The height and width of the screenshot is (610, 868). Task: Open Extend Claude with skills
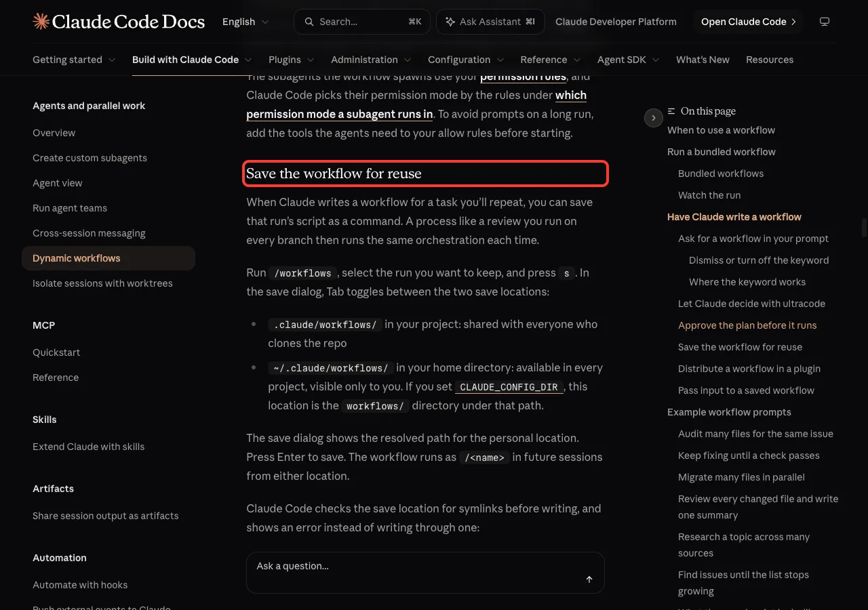point(88,447)
